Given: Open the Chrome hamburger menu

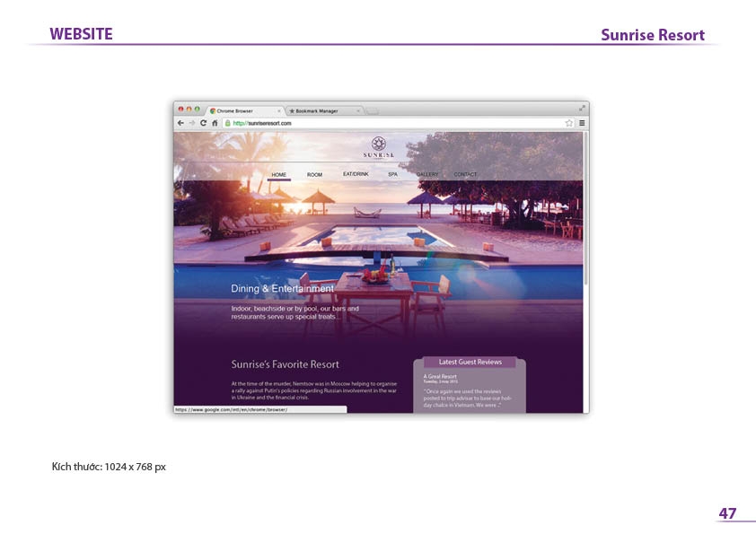Looking at the screenshot, I should click(x=582, y=123).
